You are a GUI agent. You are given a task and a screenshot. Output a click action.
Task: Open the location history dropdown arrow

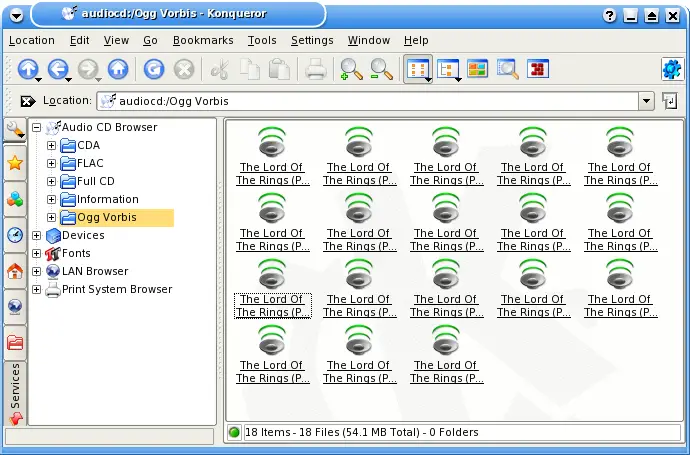coord(646,101)
